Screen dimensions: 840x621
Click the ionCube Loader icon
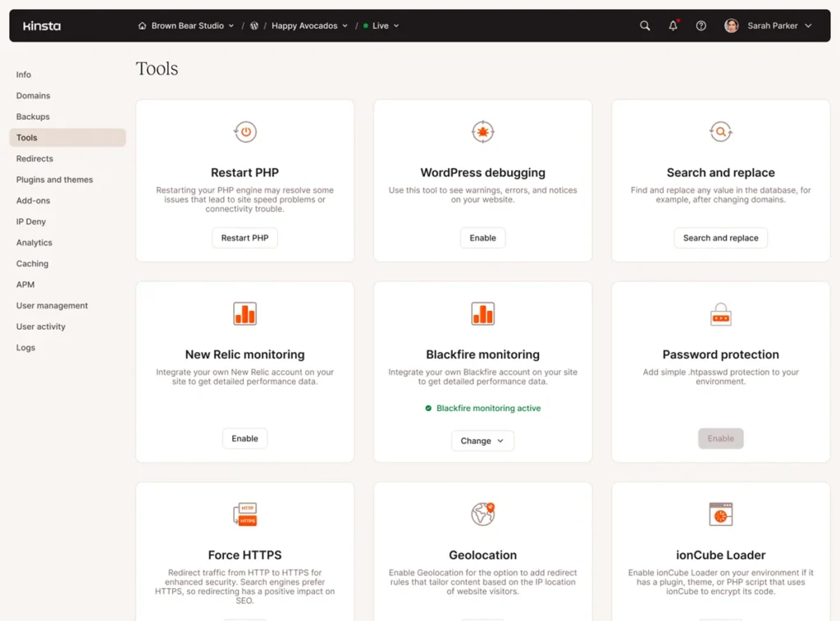pyautogui.click(x=720, y=514)
